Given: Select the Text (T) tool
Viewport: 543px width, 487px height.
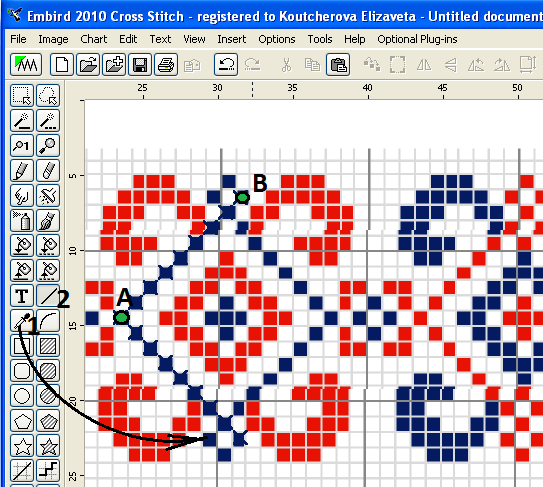Looking at the screenshot, I should [x=22, y=296].
